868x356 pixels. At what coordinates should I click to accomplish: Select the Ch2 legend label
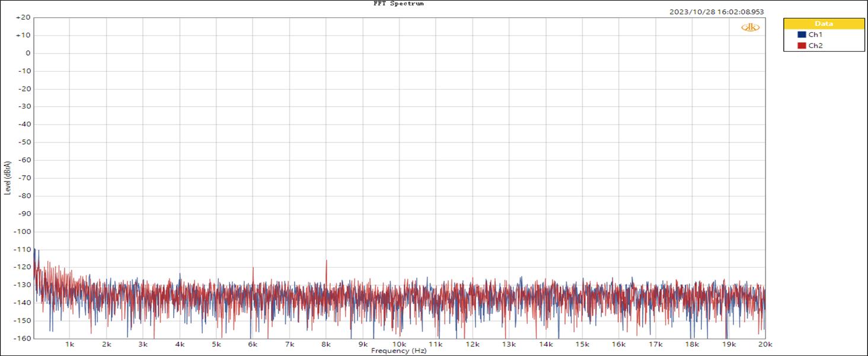pos(815,46)
